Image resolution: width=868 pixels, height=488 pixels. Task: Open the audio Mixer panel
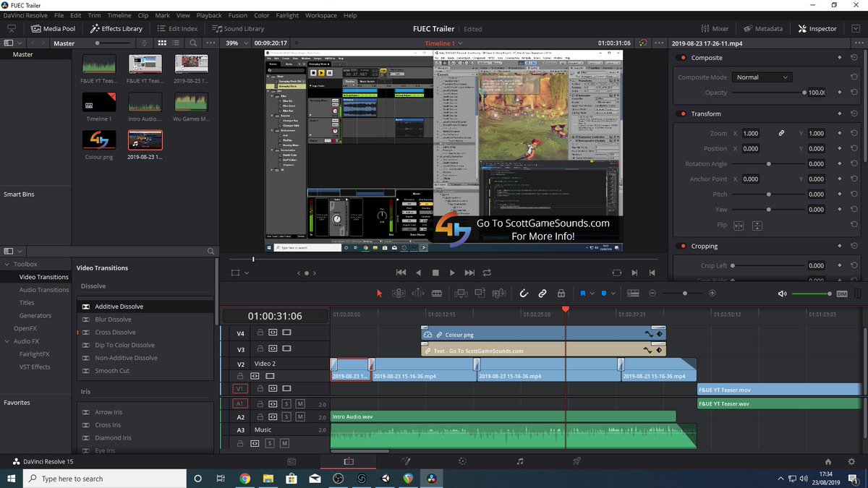click(715, 28)
